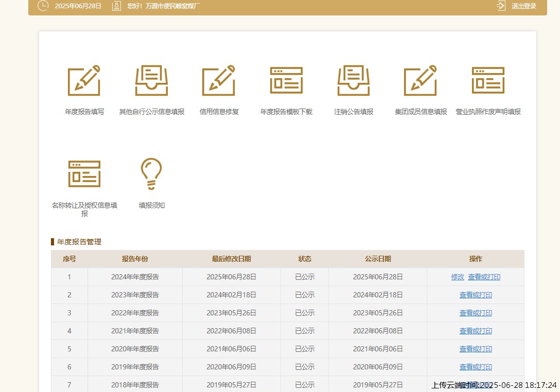
Task: Select the 营业执照作废声明填报 label
Action: point(488,112)
